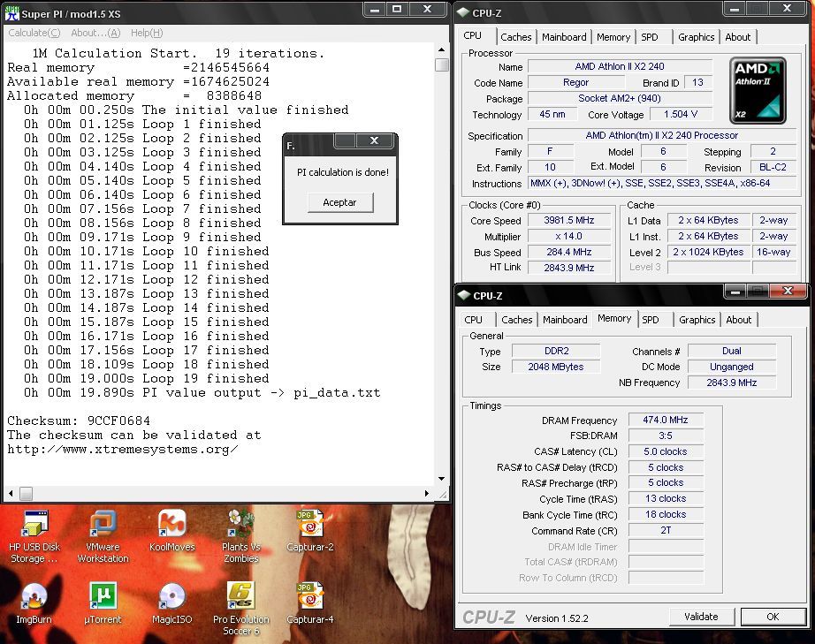Launch Pro Evolution Soccer 6 shortcut
Image resolution: width=815 pixels, height=644 pixels.
(241, 609)
